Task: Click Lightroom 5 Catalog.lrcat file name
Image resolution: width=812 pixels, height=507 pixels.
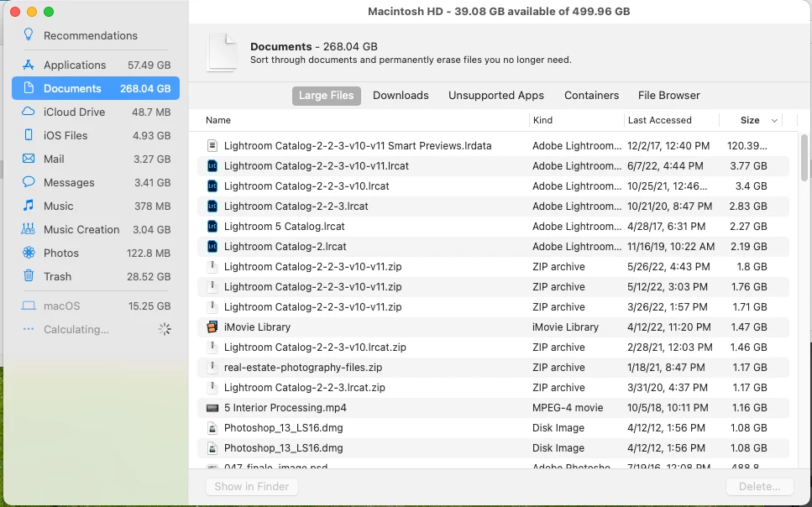Action: [x=285, y=227]
